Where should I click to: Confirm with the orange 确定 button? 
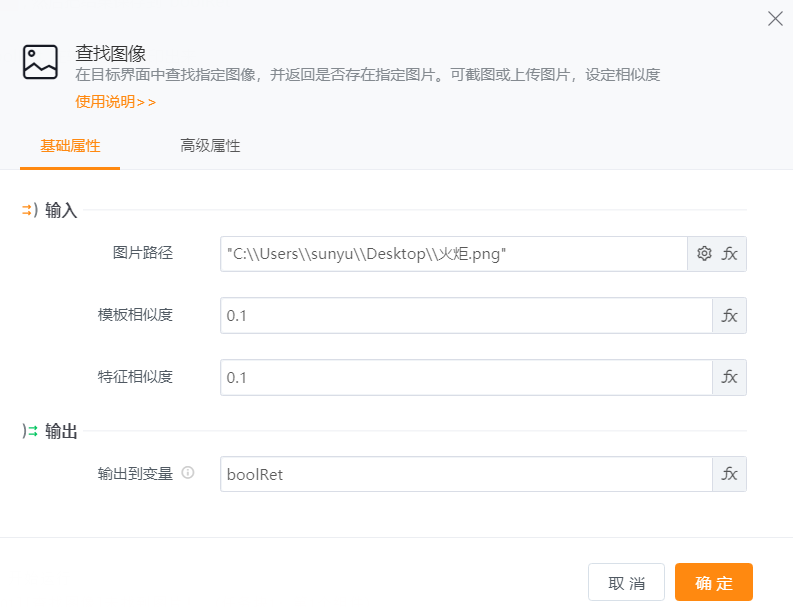point(713,583)
